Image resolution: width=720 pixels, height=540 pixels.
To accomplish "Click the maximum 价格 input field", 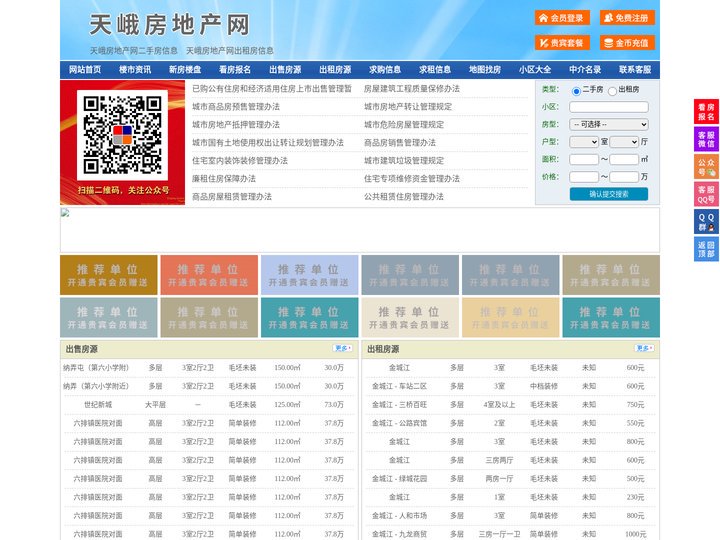I will 624,177.
